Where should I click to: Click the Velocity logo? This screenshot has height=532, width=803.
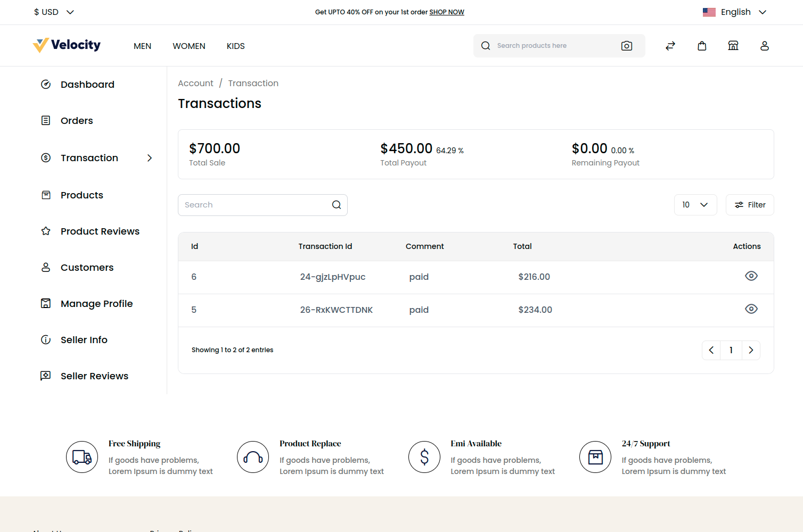pyautogui.click(x=67, y=45)
